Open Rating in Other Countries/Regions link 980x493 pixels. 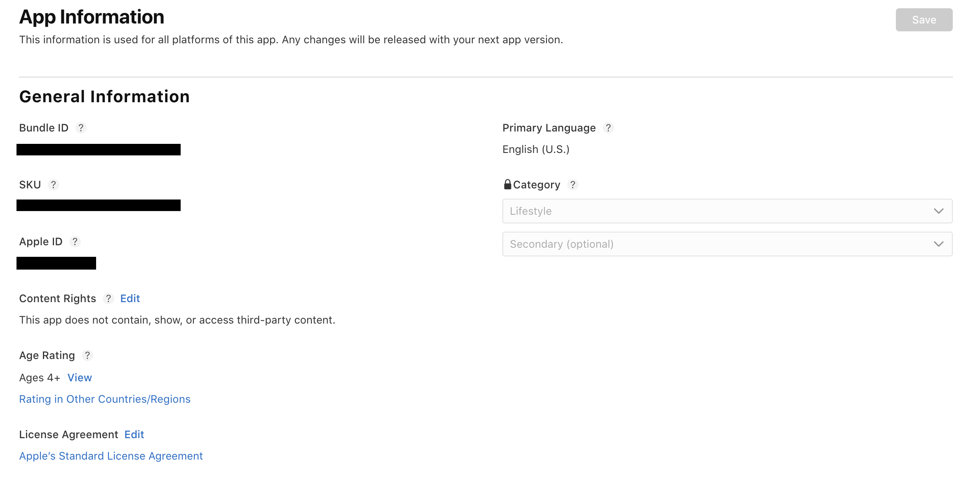point(105,399)
